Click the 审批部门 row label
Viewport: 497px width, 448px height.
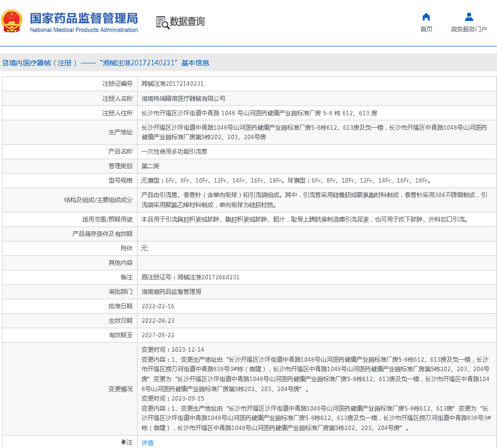[121, 291]
